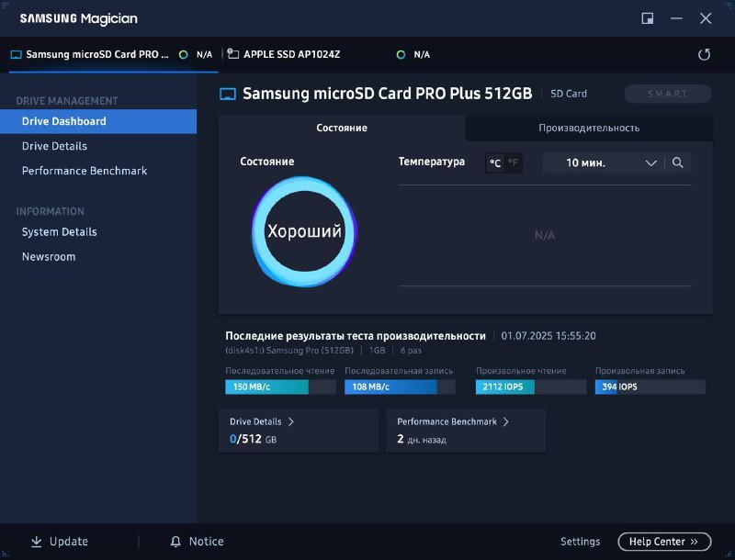The width and height of the screenshot is (735, 560).
Task: Click the Последовательное чтение speed bar
Action: 268,386
